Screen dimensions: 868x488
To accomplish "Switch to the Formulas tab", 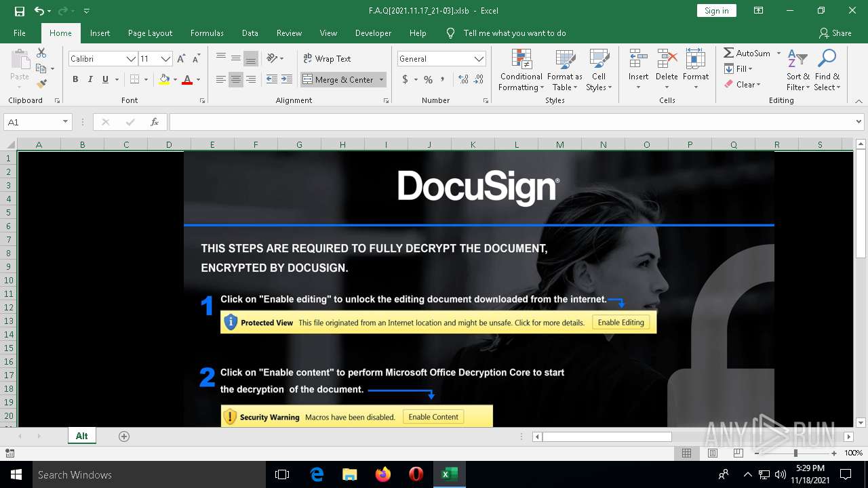I will (207, 33).
